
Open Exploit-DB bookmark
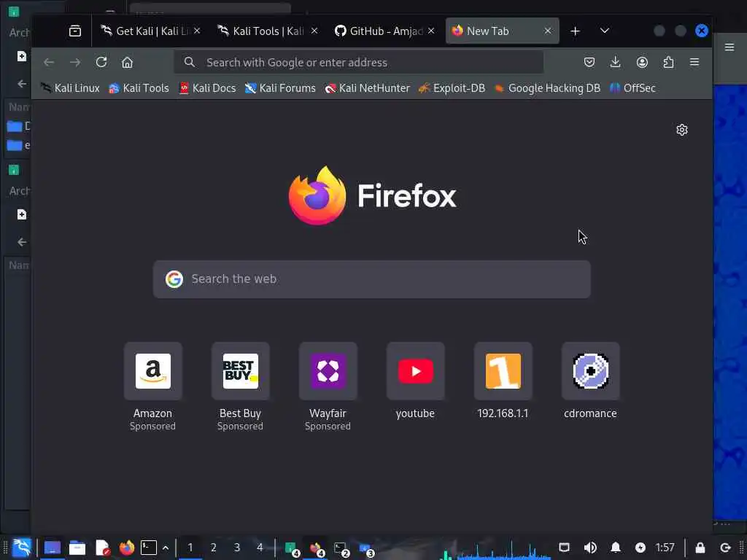coord(452,88)
